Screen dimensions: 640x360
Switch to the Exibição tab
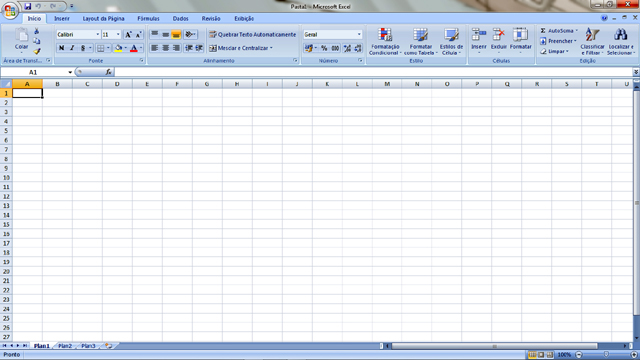(x=244, y=18)
